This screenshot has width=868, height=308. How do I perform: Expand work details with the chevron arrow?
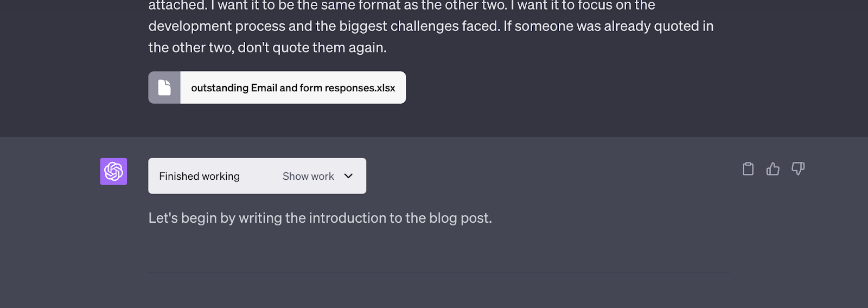[x=348, y=176]
